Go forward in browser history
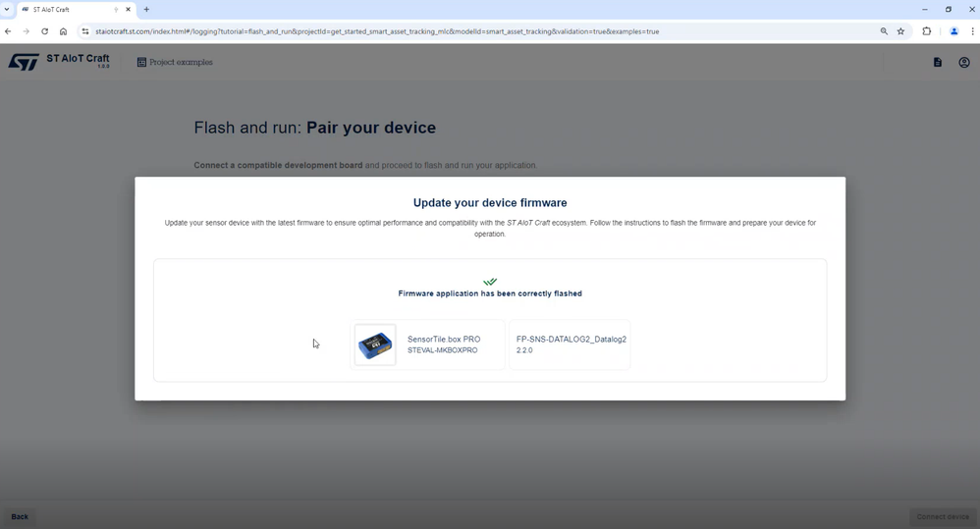980x529 pixels. 27,31
